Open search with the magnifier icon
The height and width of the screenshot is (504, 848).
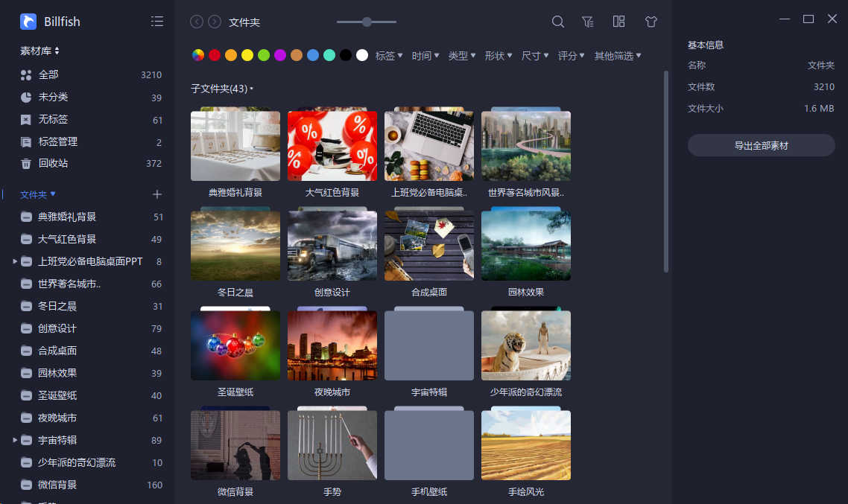pyautogui.click(x=557, y=22)
